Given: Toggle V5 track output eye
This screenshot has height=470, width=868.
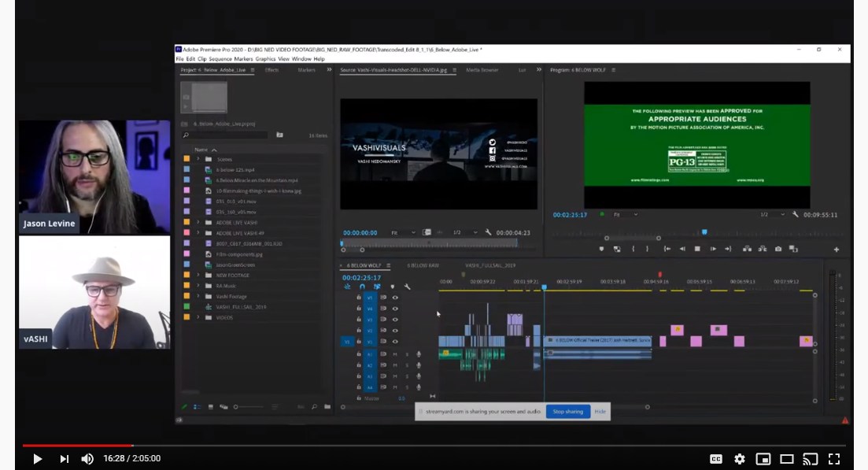Looking at the screenshot, I should 395,298.
